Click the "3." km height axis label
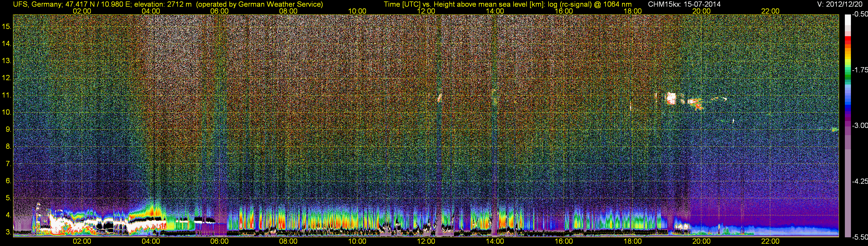Viewport: 868px width, 246px height. click(x=9, y=232)
